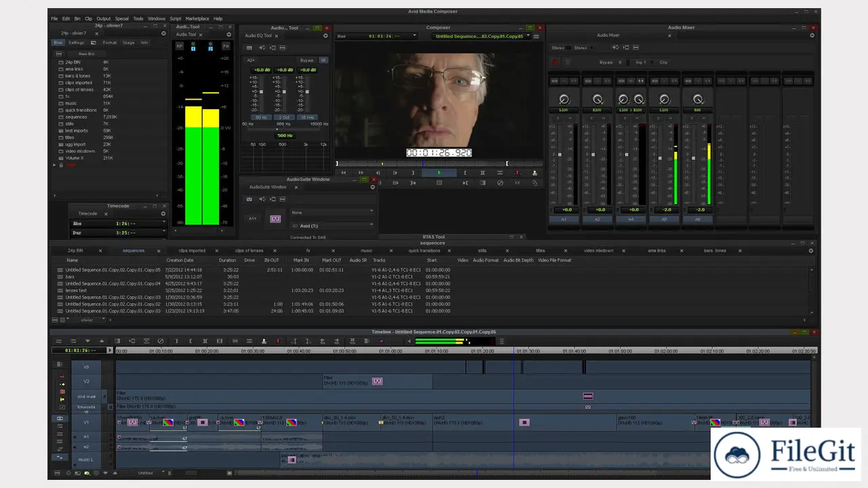Select the A4 track button in Audio Mixer
Viewport: 868px width, 488px height.
click(631, 220)
